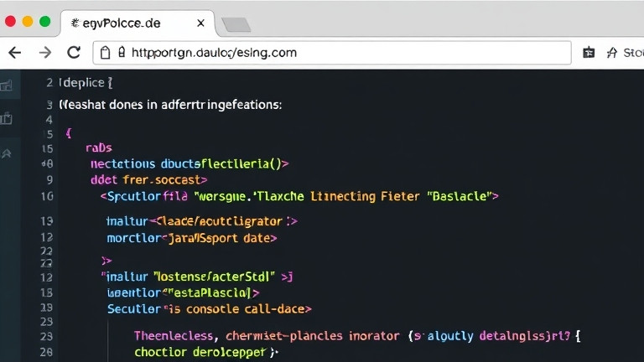Click the top sidebar panel icon

6,85
